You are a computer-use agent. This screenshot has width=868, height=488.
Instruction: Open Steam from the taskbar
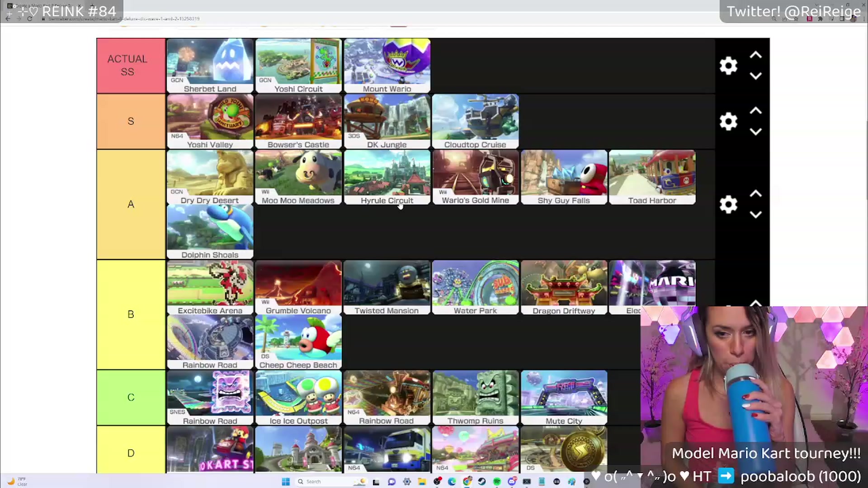[482, 482]
